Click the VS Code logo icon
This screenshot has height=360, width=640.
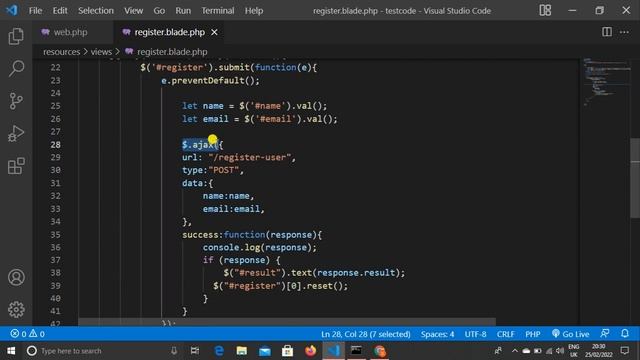point(12,10)
